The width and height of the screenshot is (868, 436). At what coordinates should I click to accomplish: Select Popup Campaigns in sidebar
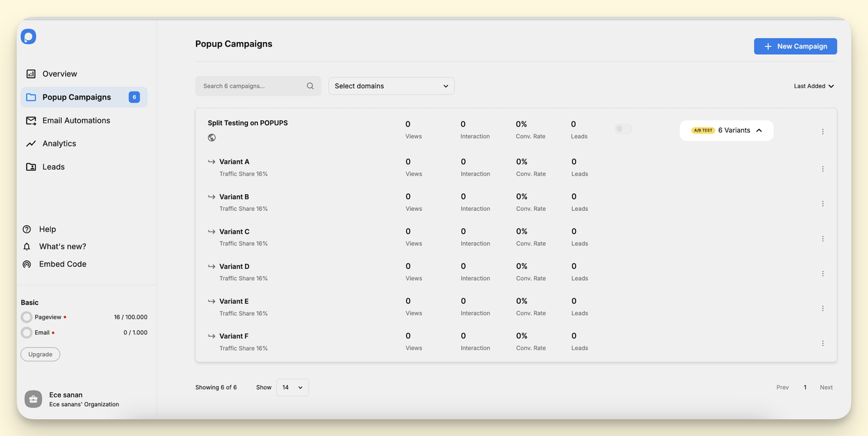point(84,97)
